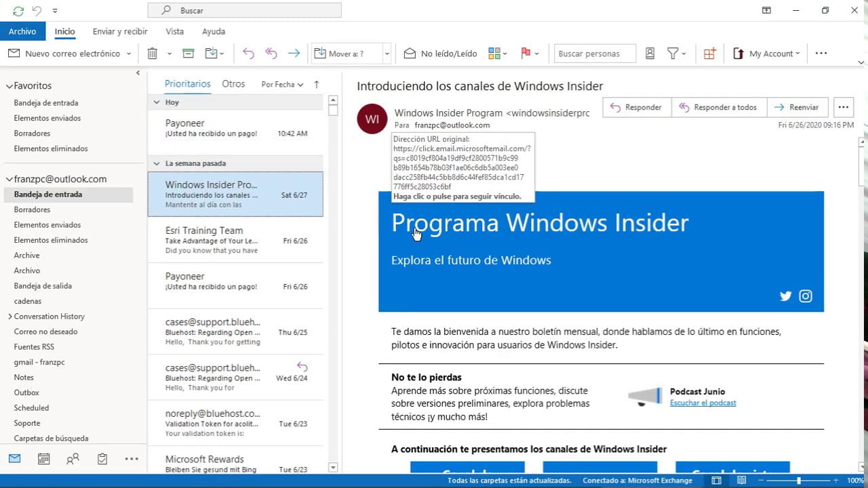This screenshot has width=868, height=488.
Task: Open the Vista tab
Action: point(174,31)
